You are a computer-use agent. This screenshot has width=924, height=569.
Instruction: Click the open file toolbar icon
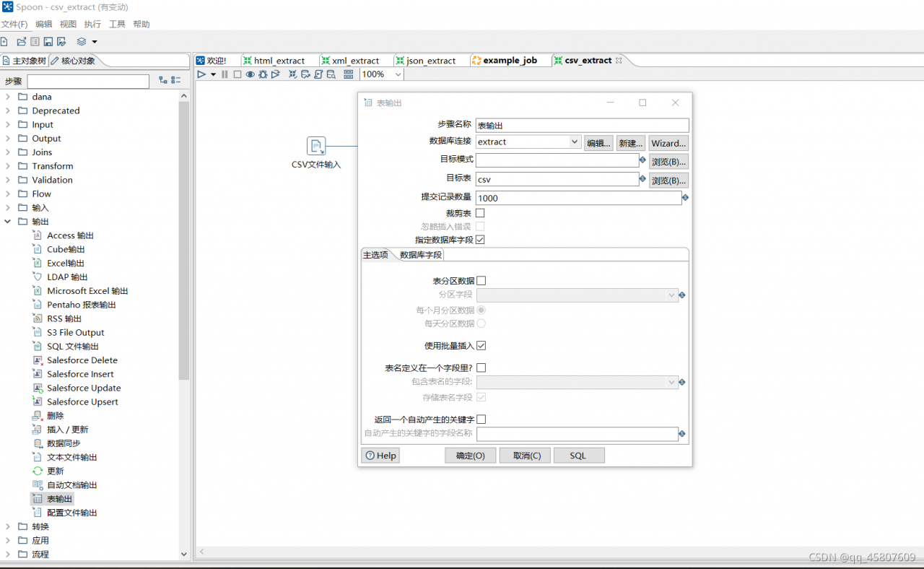click(x=22, y=42)
